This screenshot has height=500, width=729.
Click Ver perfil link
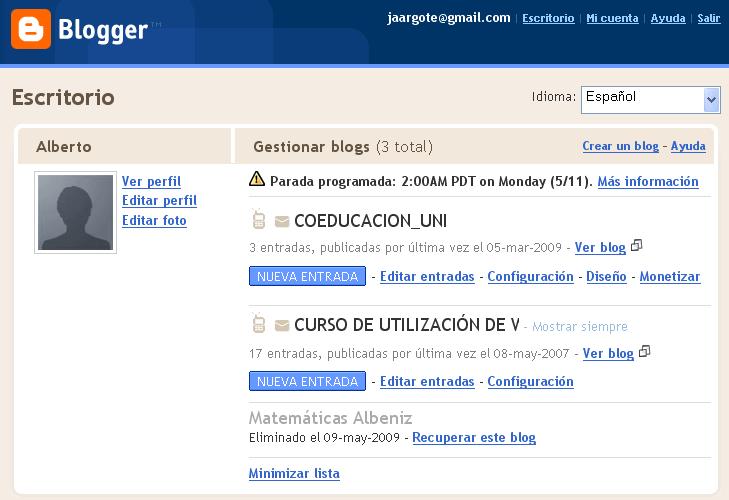151,181
